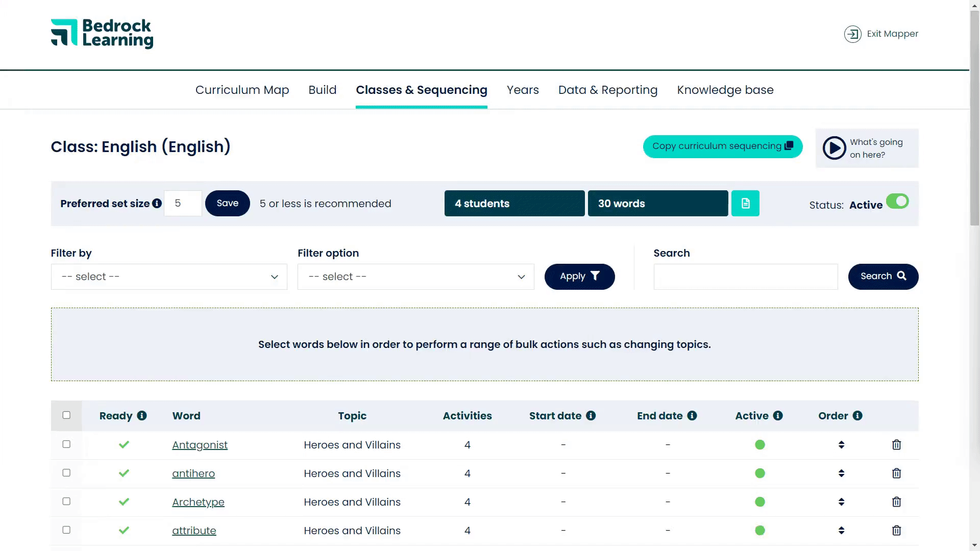The width and height of the screenshot is (980, 551).
Task: Delete the Antagonist word row
Action: pyautogui.click(x=896, y=445)
